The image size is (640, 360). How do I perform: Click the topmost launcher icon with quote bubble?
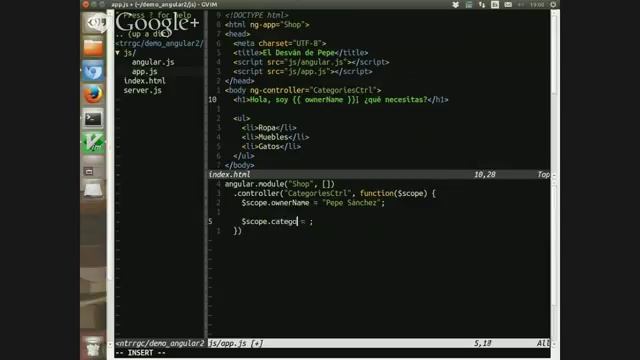tap(94, 23)
